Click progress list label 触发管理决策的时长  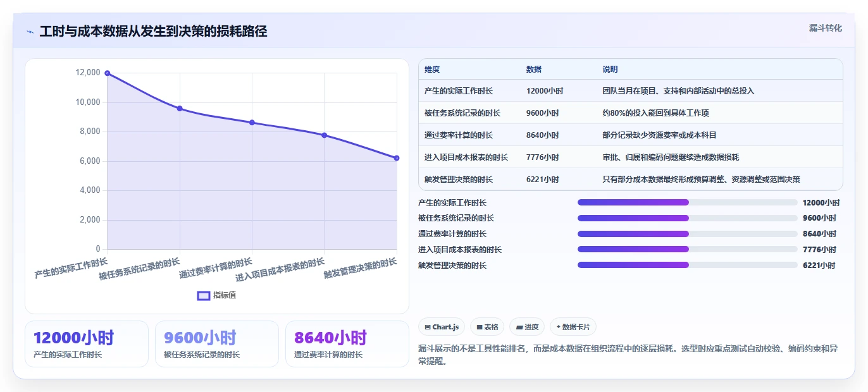point(452,266)
